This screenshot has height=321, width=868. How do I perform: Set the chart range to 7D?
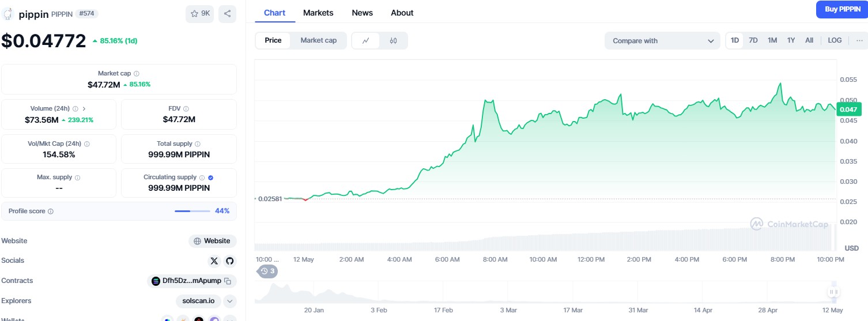pos(753,40)
